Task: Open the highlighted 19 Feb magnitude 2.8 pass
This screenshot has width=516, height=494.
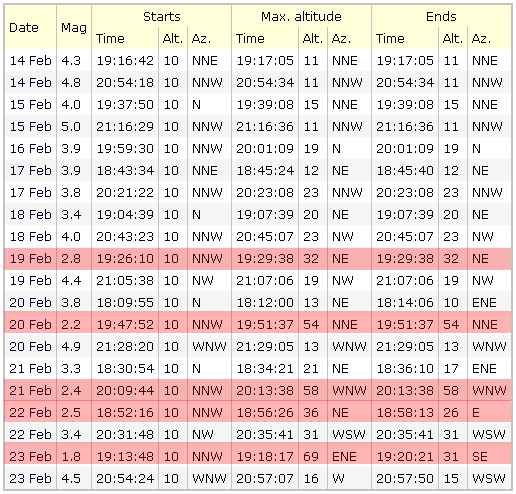Action: [x=30, y=259]
